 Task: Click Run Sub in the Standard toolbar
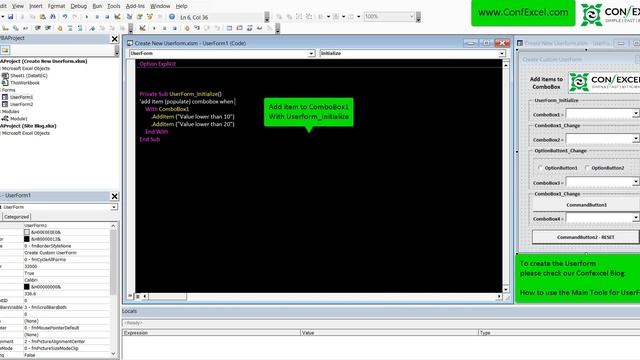coord(87,17)
